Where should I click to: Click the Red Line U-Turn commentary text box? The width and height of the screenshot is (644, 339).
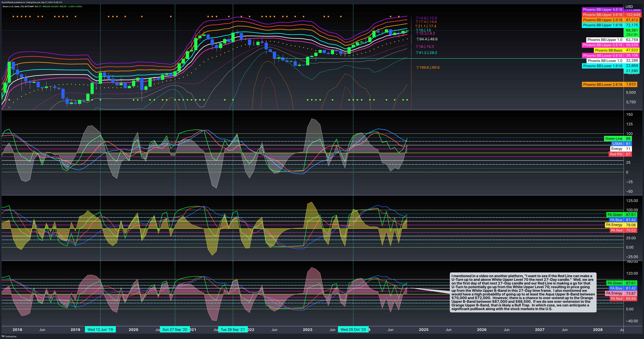click(523, 292)
